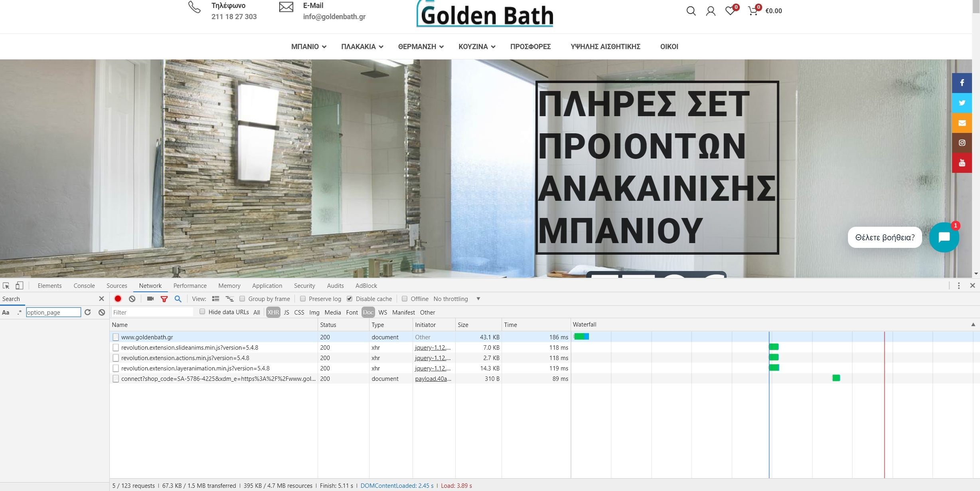Select the CSS request type filter

pos(299,312)
